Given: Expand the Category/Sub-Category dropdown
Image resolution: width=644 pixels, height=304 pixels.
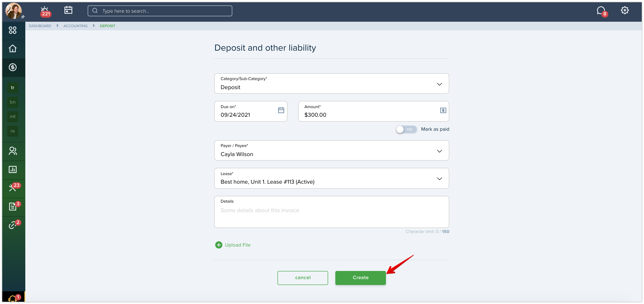Looking at the screenshot, I should pos(331,83).
